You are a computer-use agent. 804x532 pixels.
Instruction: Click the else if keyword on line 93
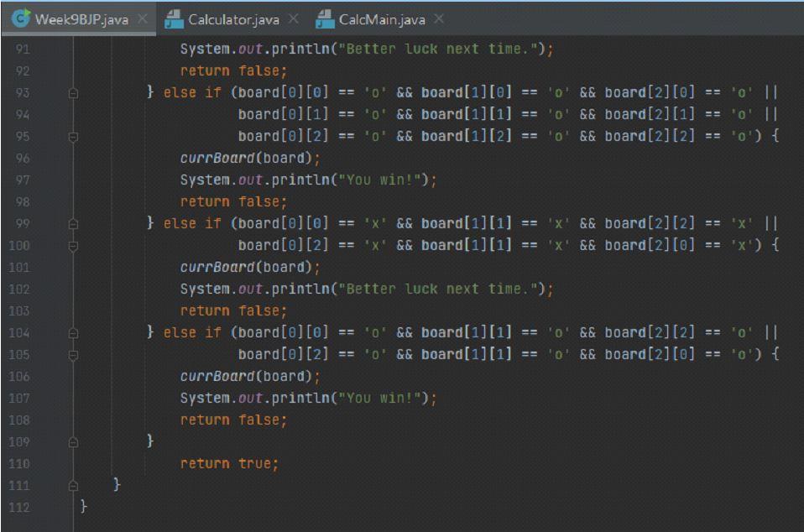[192, 92]
